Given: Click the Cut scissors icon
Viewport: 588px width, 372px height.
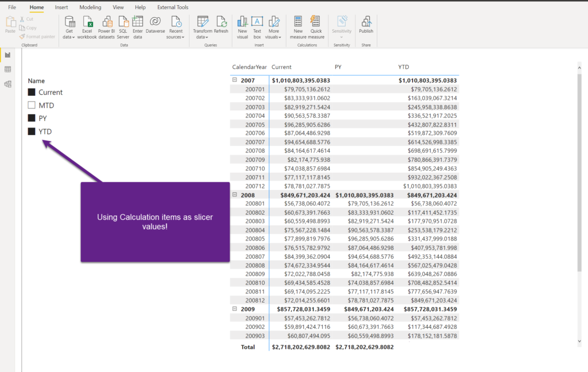Looking at the screenshot, I should tap(22, 19).
